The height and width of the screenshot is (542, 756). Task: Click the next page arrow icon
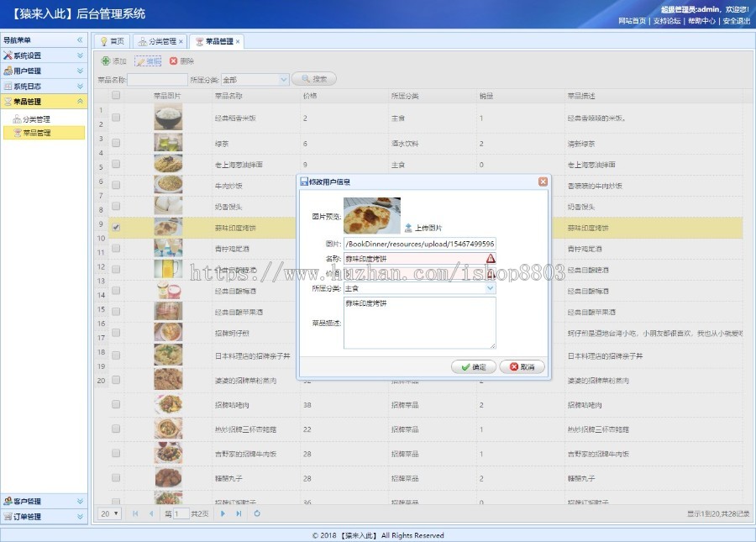[x=223, y=514]
